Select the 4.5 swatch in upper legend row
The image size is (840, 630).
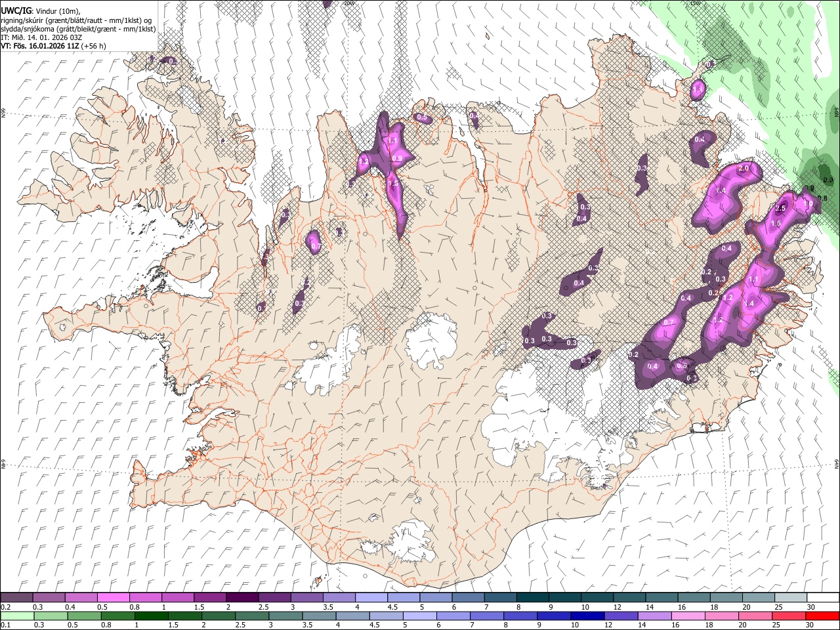point(402,597)
